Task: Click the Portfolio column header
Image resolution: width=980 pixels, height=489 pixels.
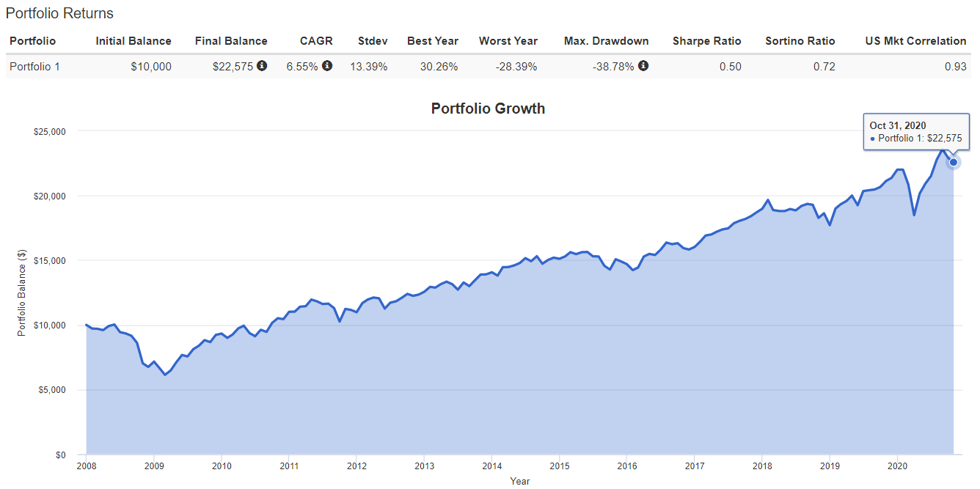Action: pyautogui.click(x=32, y=41)
